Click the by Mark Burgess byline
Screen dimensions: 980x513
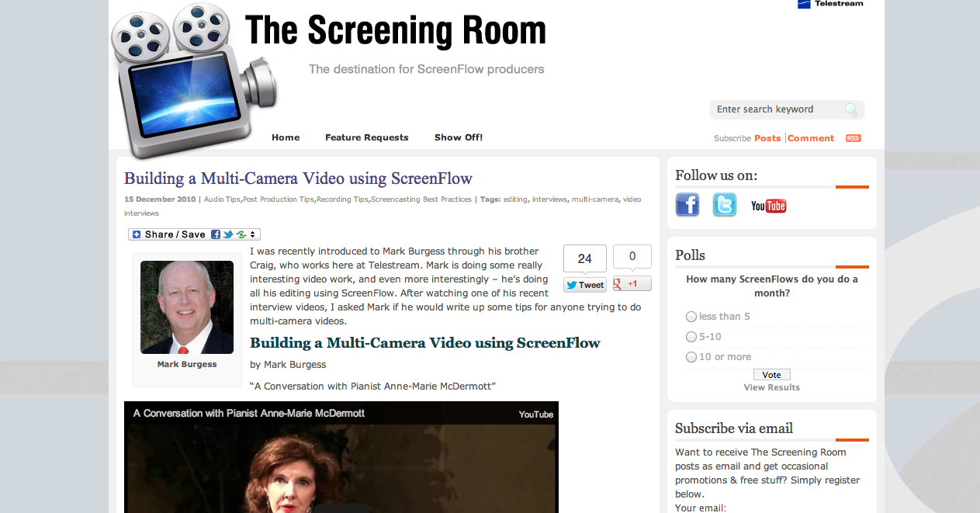click(288, 364)
